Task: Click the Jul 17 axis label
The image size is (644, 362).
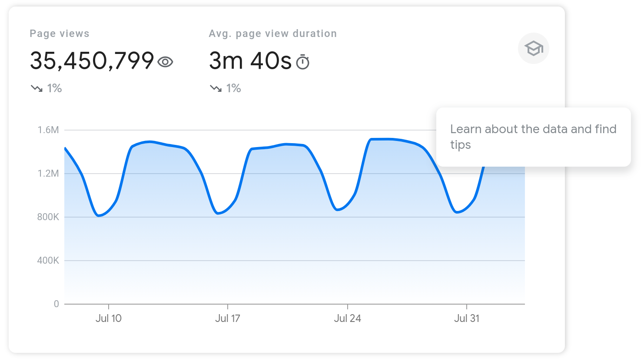Action: click(x=228, y=318)
